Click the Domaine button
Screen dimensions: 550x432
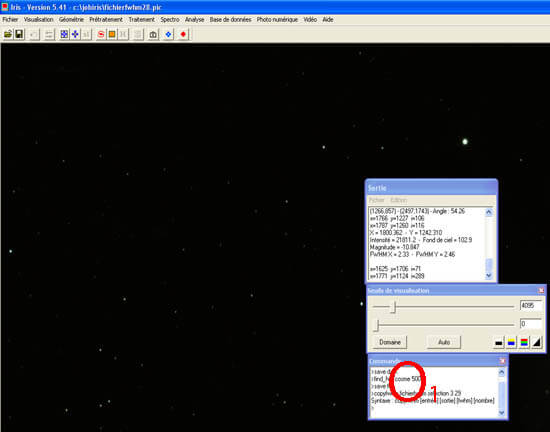point(390,342)
